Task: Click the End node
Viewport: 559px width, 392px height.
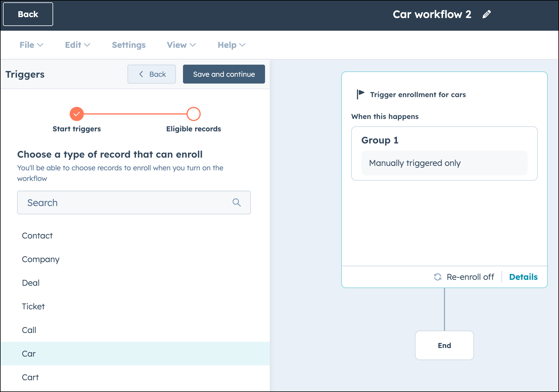Action: (444, 345)
